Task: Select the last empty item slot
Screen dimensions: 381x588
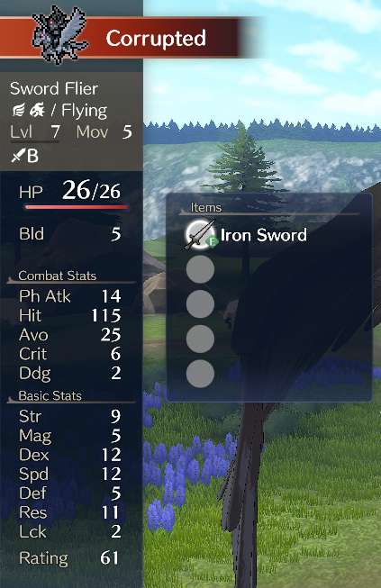Action: 200,373
